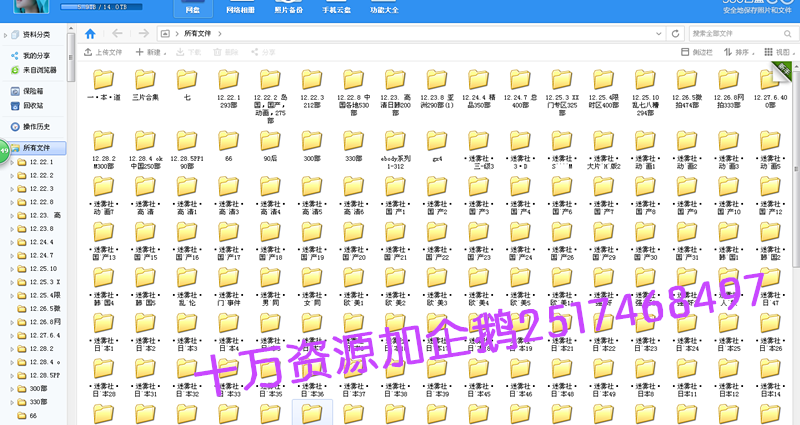This screenshot has width=800, height=425.
Task: Click the sidebar vertical scrollbar
Action: coord(71,56)
